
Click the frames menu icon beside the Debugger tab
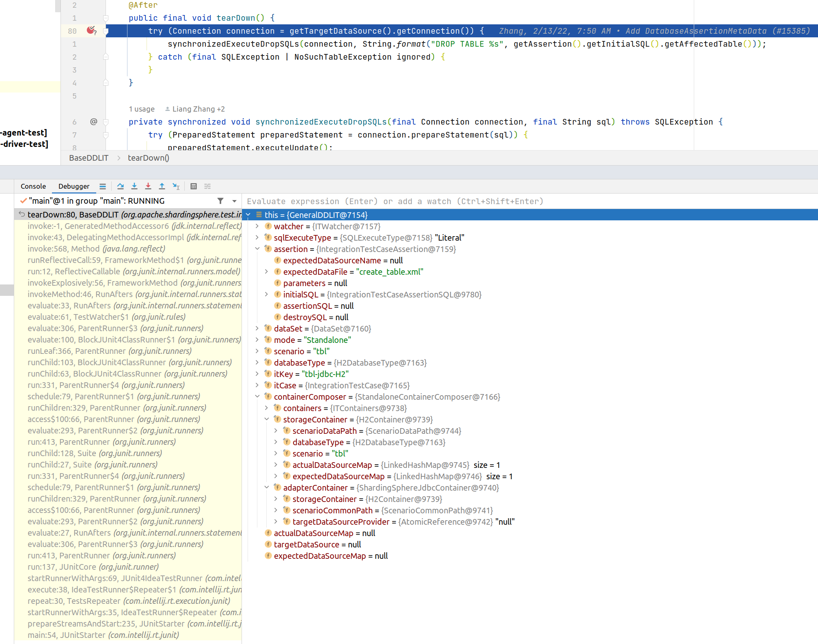click(x=102, y=186)
